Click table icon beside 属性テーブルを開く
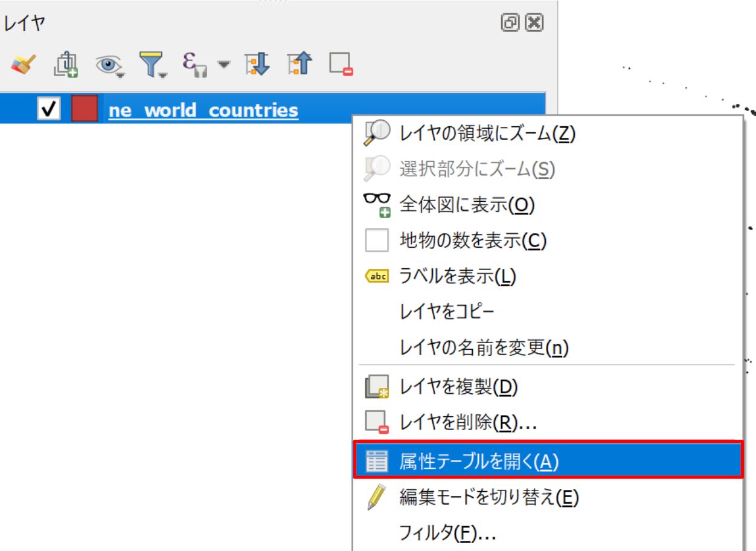 (377, 461)
